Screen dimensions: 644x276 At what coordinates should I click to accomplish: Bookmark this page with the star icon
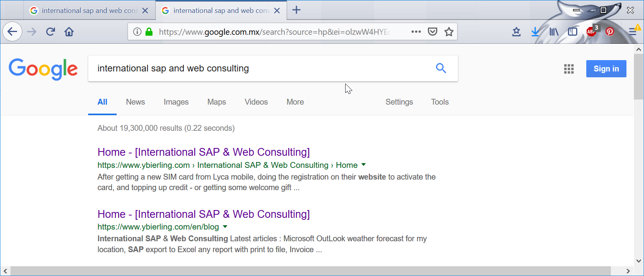pyautogui.click(x=449, y=32)
